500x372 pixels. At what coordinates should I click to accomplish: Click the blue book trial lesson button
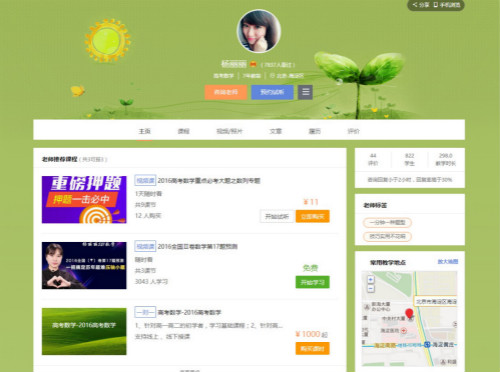tap(272, 92)
